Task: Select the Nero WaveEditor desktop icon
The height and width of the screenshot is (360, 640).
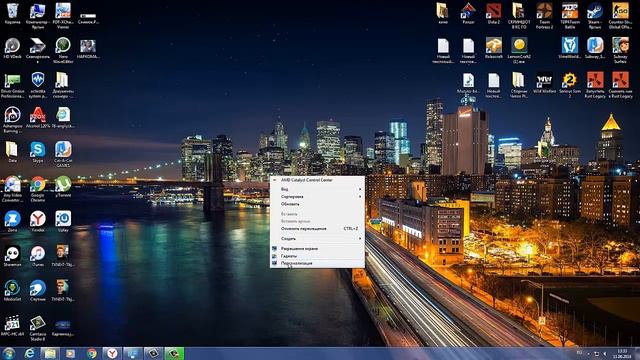Action: 63,50
